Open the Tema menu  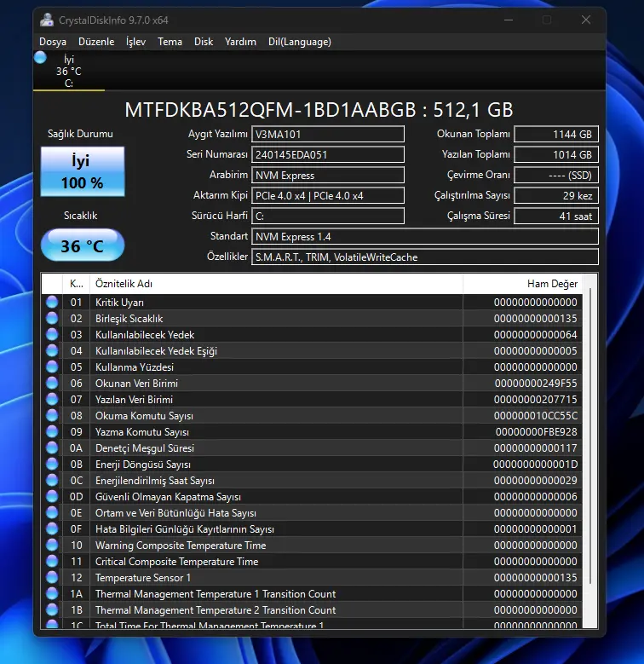pyautogui.click(x=170, y=42)
